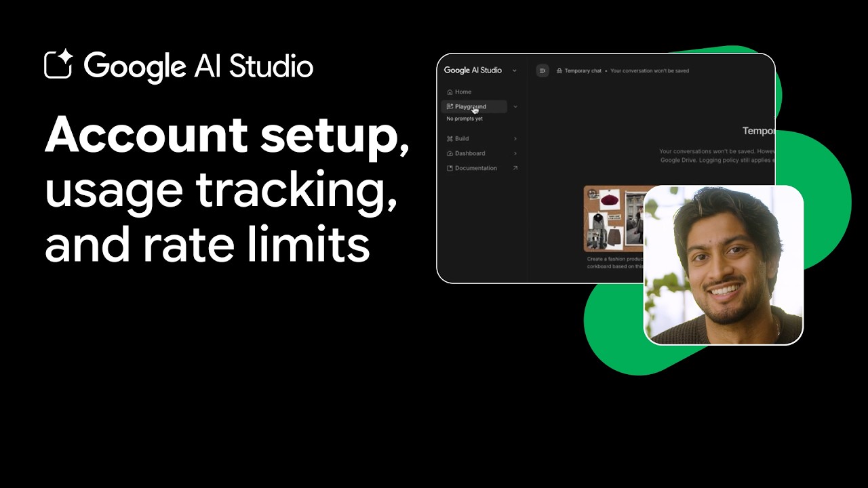Image resolution: width=868 pixels, height=488 pixels.
Task: Click the Temporary chat incognito icon
Action: (559, 70)
